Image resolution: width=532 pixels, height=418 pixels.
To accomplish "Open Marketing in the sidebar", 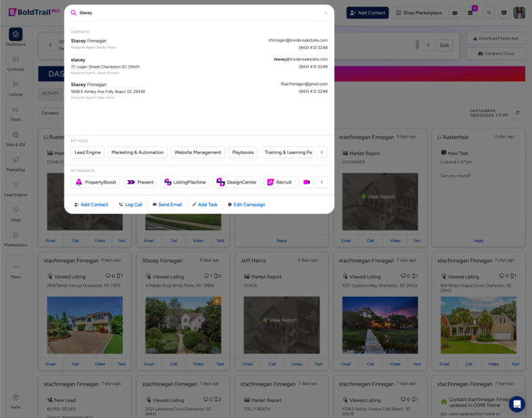I will pyautogui.click(x=16, y=164).
